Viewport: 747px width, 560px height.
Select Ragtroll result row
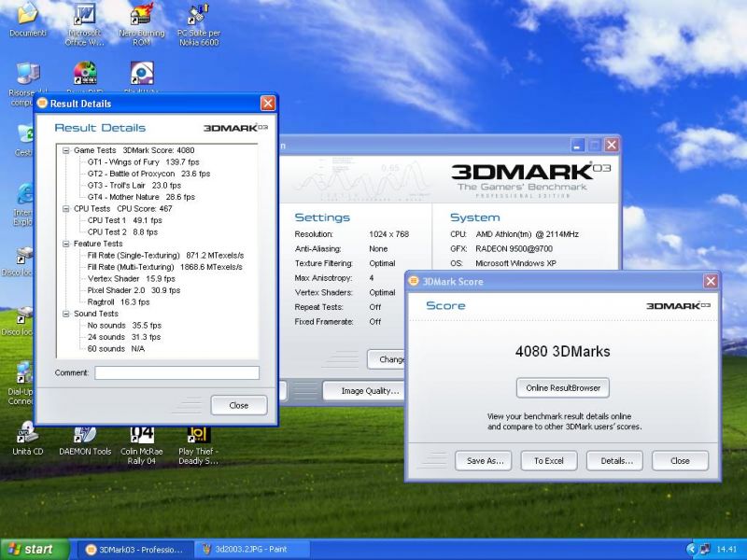(x=119, y=302)
